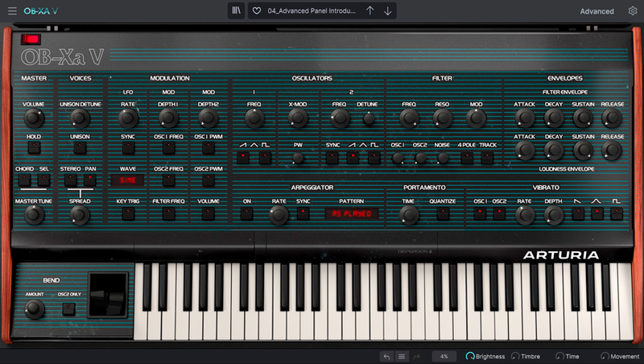
Task: Adjust the LFO RATE knob
Action: [x=128, y=118]
